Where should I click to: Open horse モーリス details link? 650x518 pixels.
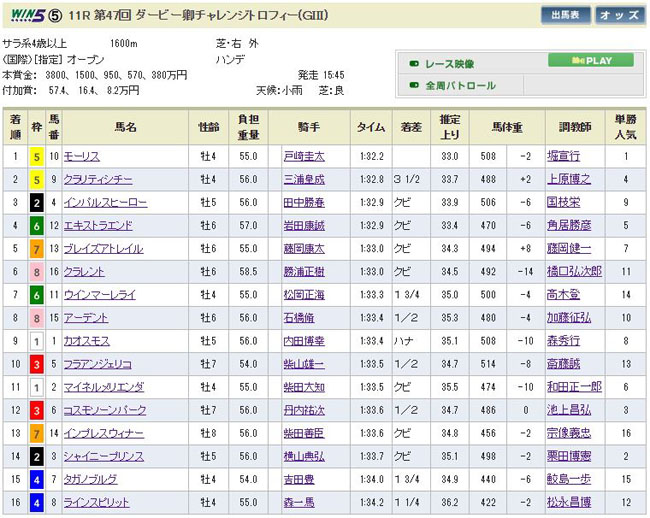coord(82,157)
